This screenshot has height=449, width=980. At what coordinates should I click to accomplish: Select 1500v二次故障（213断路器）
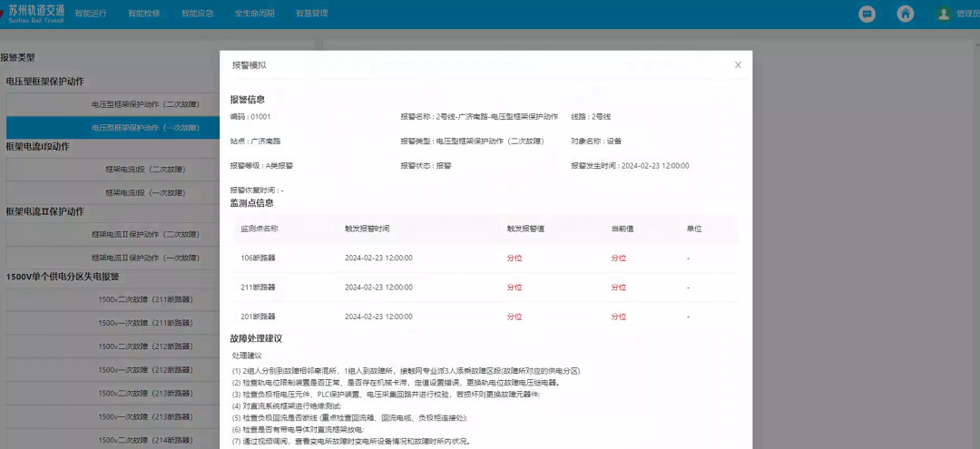click(x=113, y=394)
